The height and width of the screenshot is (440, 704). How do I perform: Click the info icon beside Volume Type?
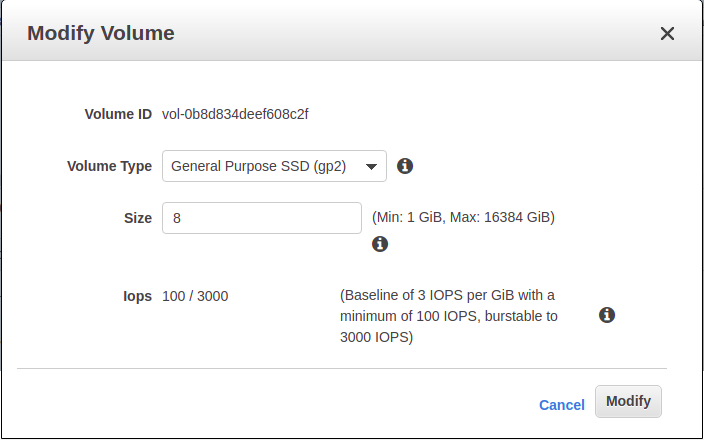point(405,166)
